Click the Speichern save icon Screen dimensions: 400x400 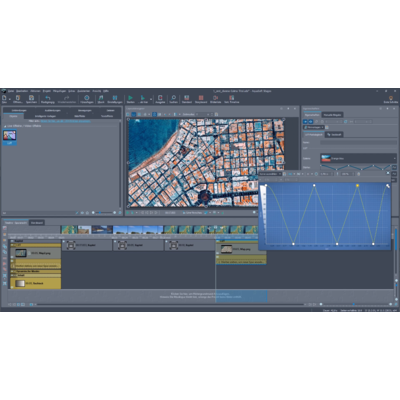click(31, 98)
